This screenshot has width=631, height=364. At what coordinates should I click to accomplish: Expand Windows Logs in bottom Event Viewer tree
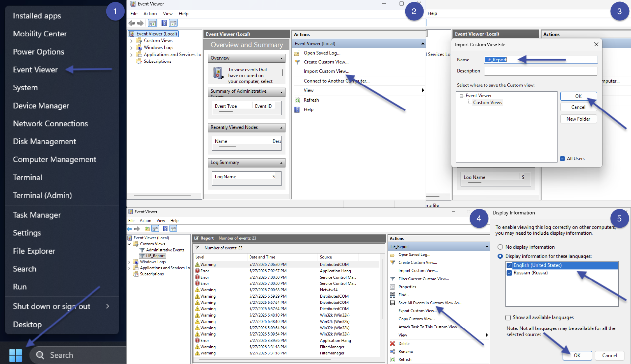click(129, 262)
